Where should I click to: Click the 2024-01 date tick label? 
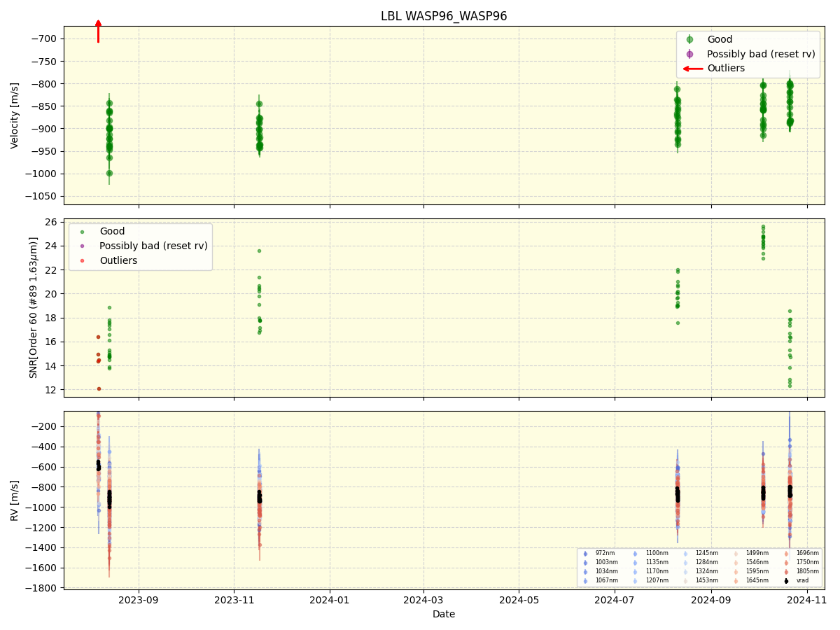[329, 600]
